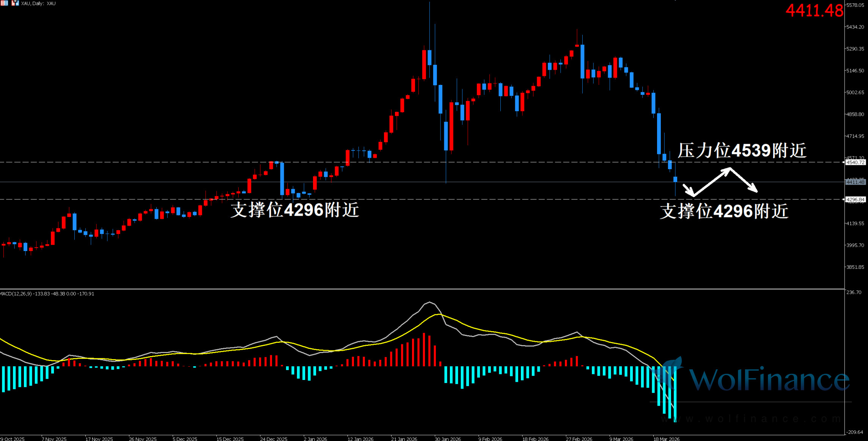Click the 236.70 value on MACD scale
Screen dimensions: 868x441
point(854,292)
